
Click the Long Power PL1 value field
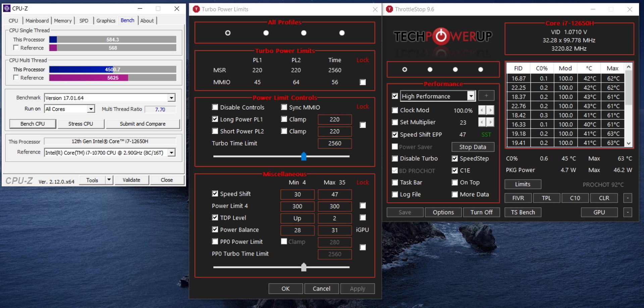coord(335,119)
